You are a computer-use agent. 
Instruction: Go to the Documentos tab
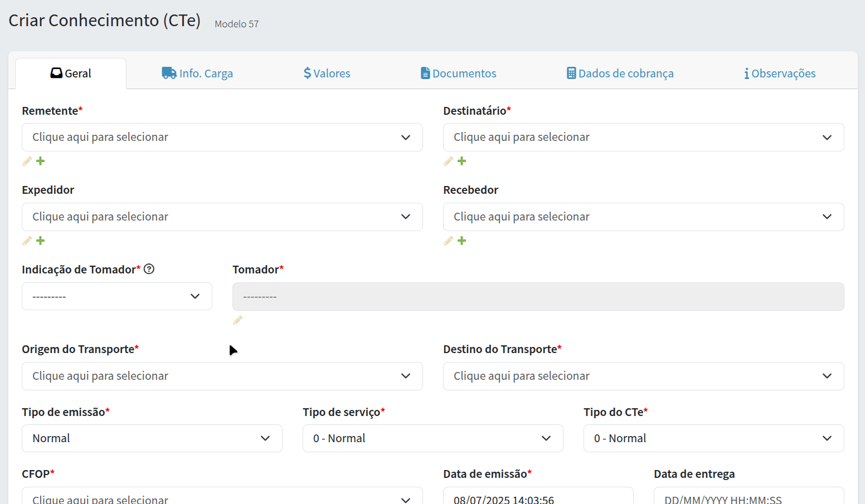[458, 74]
